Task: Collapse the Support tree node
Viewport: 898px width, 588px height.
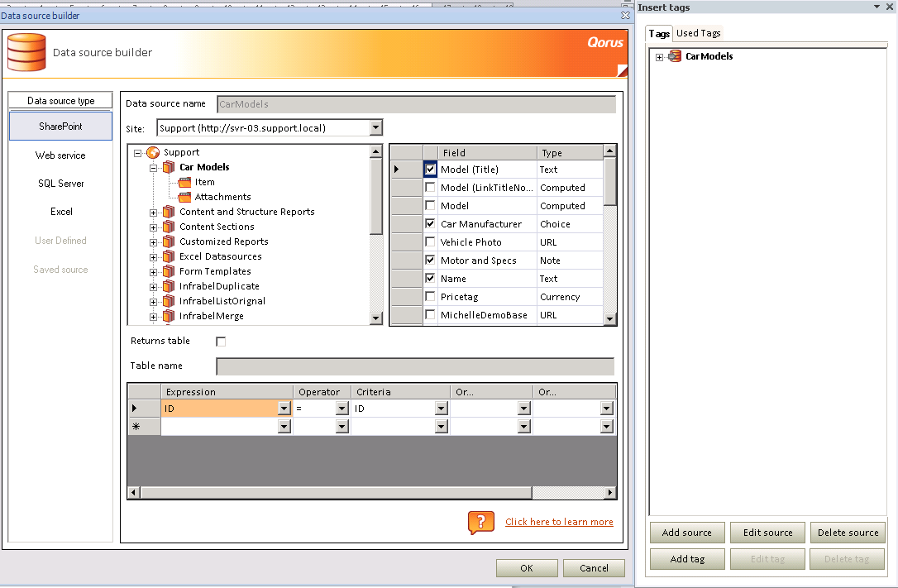Action: tap(137, 153)
